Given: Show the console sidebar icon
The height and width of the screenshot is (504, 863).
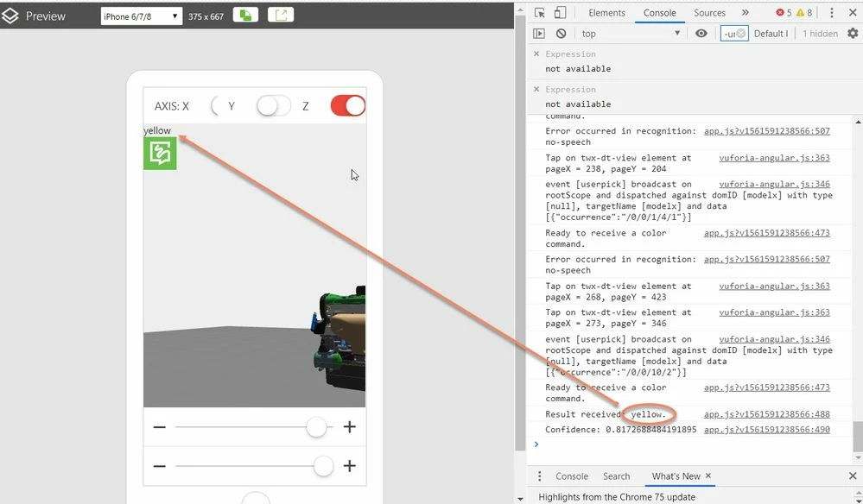Looking at the screenshot, I should [539, 34].
